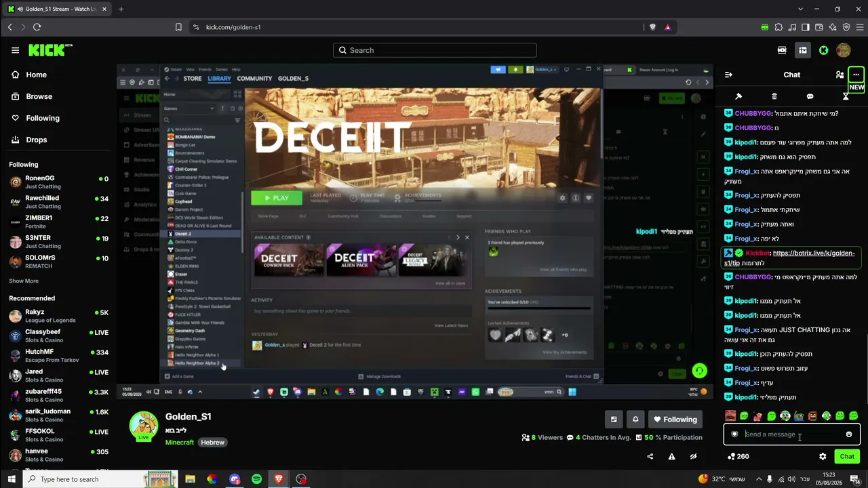Screen dimensions: 868x488
Task: Click the PLAY button in streamed Steam
Action: click(x=276, y=198)
